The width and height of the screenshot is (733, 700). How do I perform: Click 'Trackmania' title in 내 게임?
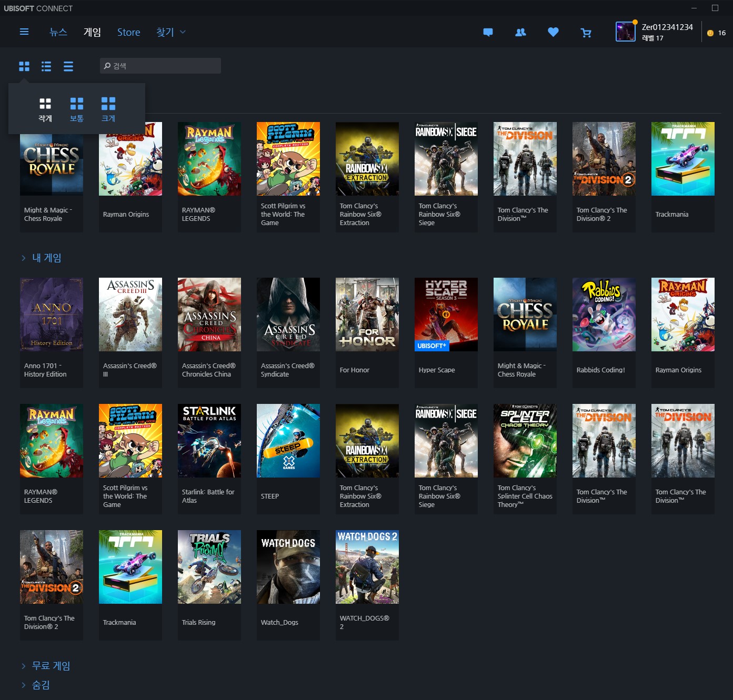pos(119,622)
